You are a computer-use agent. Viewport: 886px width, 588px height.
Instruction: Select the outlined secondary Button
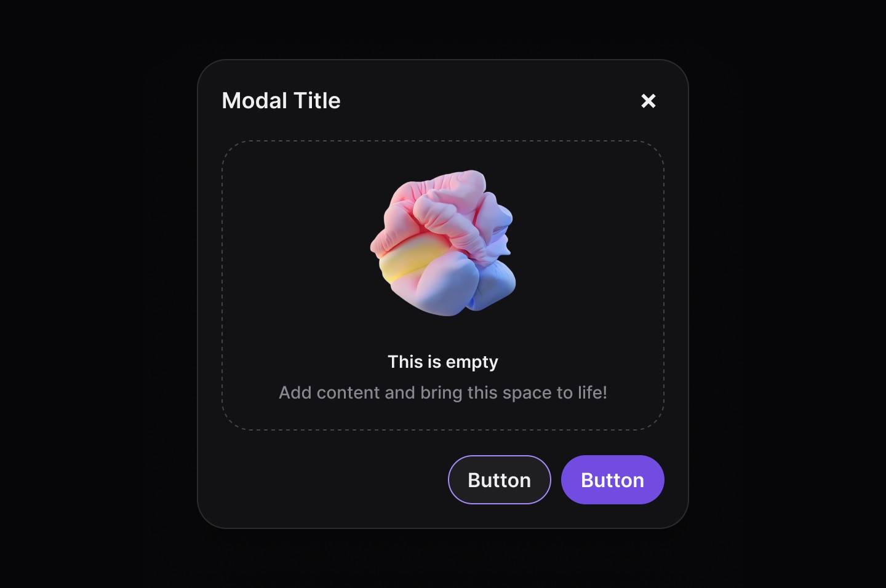[500, 480]
